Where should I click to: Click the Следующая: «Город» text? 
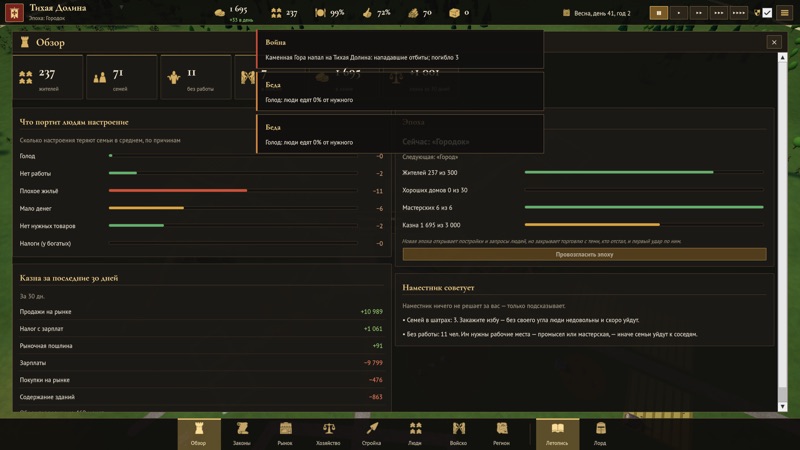[430, 157]
